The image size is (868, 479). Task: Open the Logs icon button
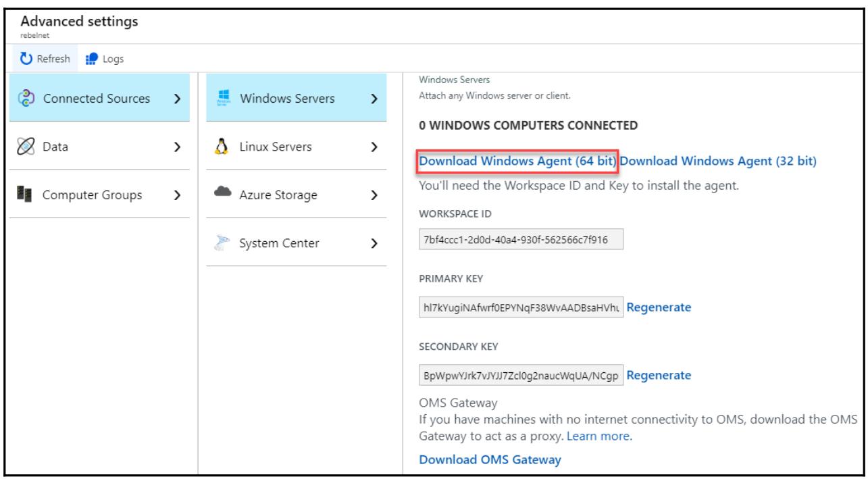(88, 59)
